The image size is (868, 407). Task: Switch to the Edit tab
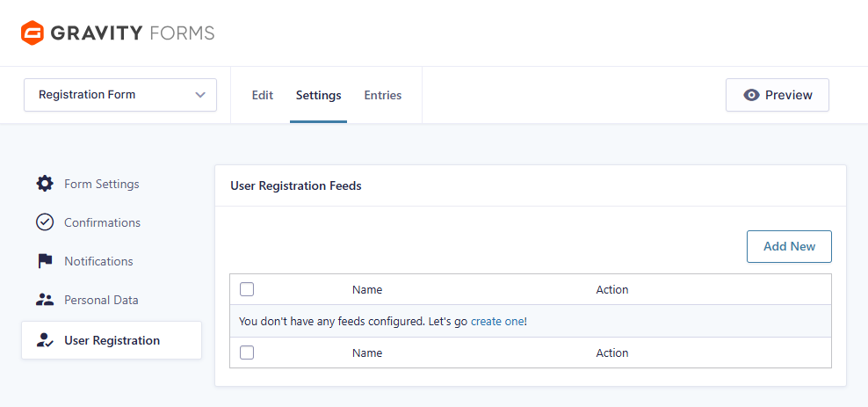tap(263, 95)
